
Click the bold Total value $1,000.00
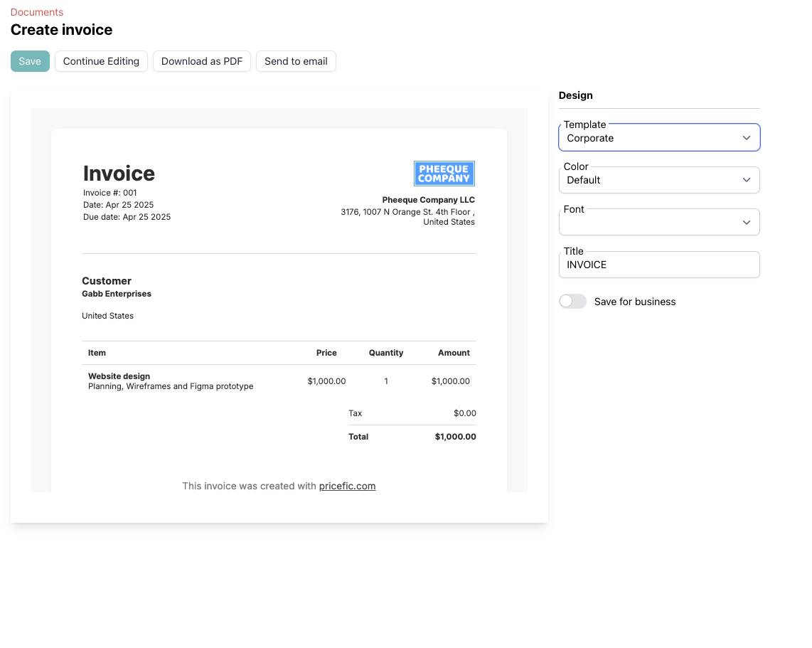pyautogui.click(x=455, y=437)
